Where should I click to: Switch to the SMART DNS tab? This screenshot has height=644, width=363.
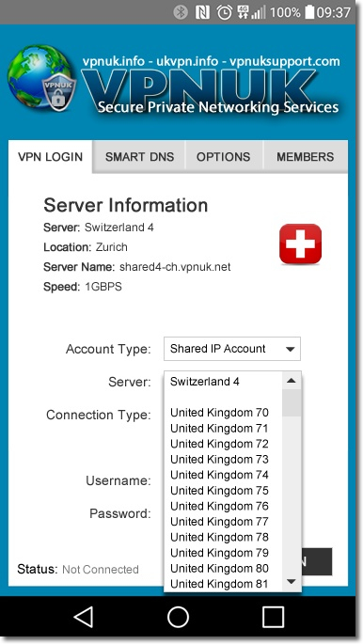(139, 156)
